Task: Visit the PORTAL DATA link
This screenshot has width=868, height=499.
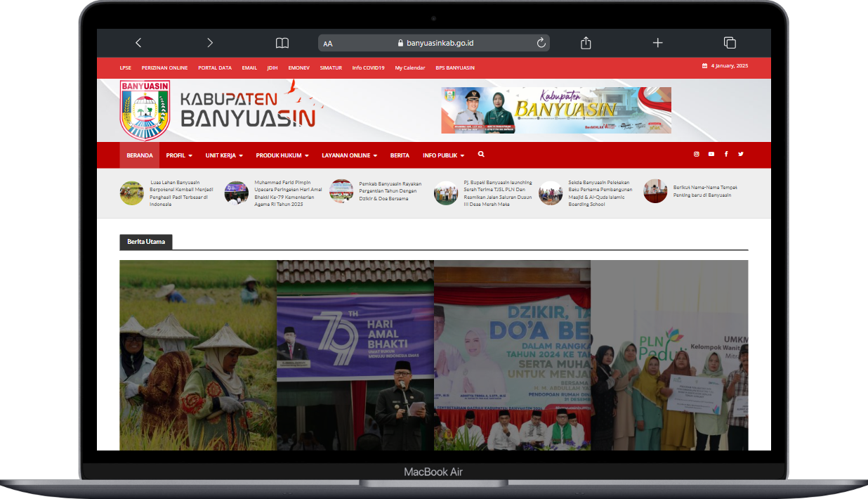Action: pyautogui.click(x=215, y=68)
